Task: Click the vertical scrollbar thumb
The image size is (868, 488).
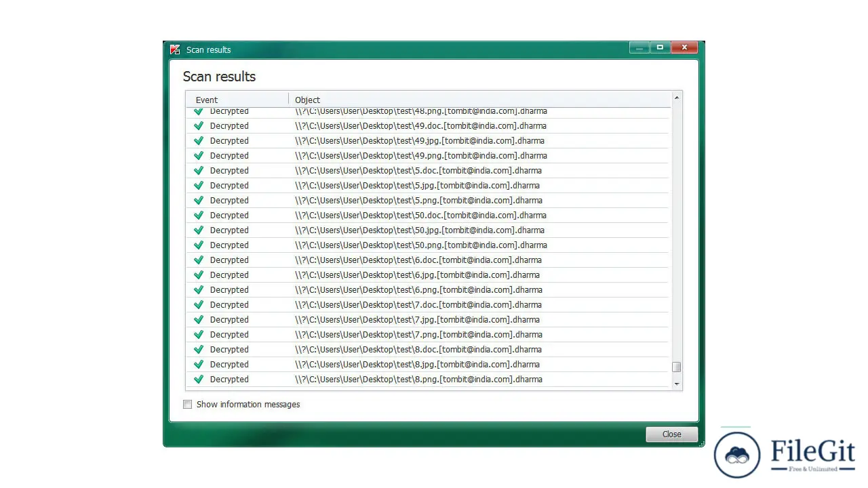Action: 676,367
